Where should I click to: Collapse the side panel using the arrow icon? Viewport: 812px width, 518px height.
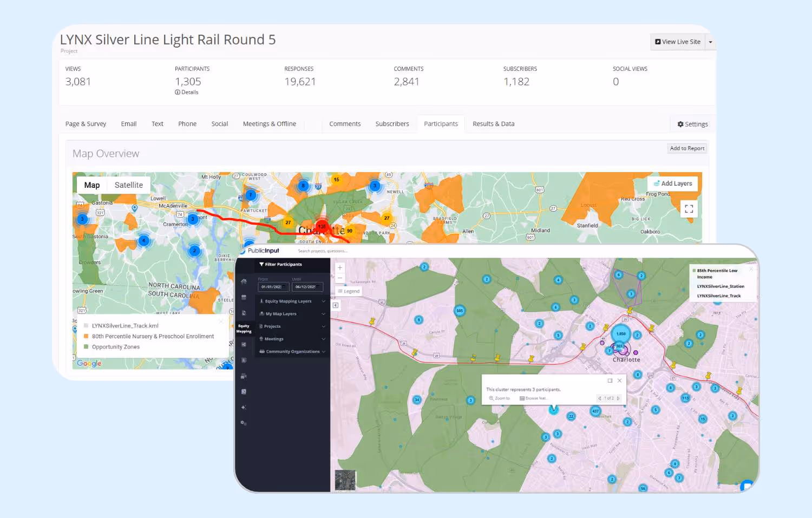pyautogui.click(x=336, y=305)
